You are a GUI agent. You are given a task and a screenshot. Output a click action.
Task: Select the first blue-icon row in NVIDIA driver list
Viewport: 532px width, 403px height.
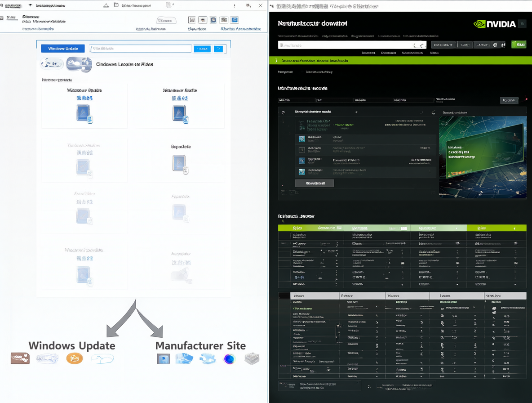tap(365, 139)
